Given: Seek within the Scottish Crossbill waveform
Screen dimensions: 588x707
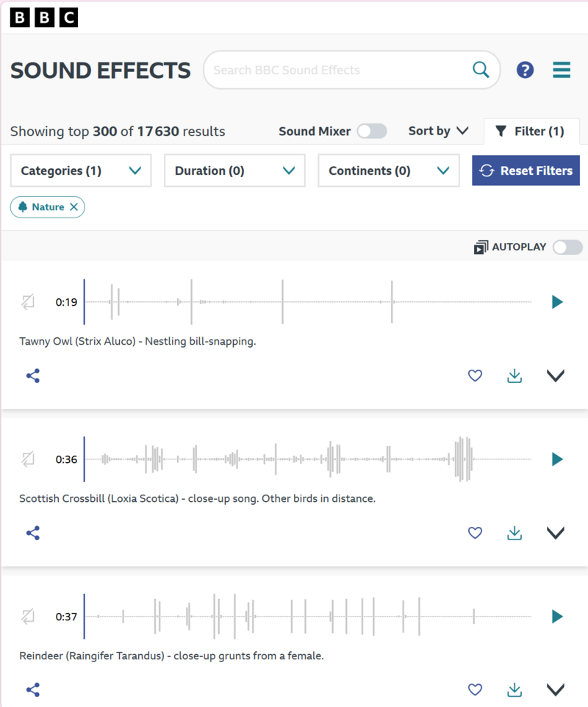Looking at the screenshot, I should [308, 459].
